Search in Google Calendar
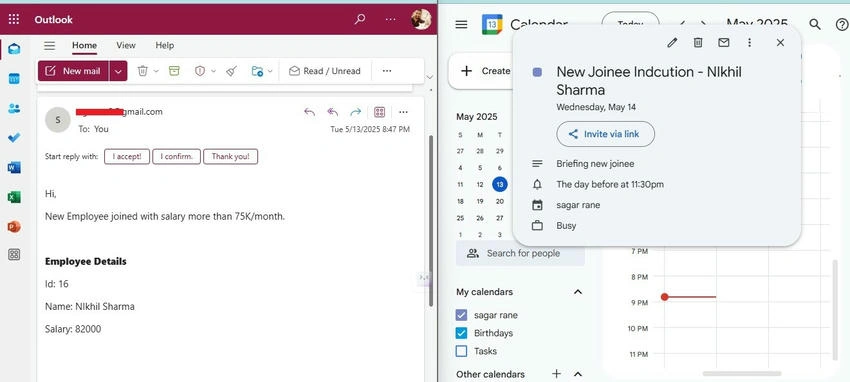Viewport: 850px width, 382px height. pyautogui.click(x=815, y=24)
